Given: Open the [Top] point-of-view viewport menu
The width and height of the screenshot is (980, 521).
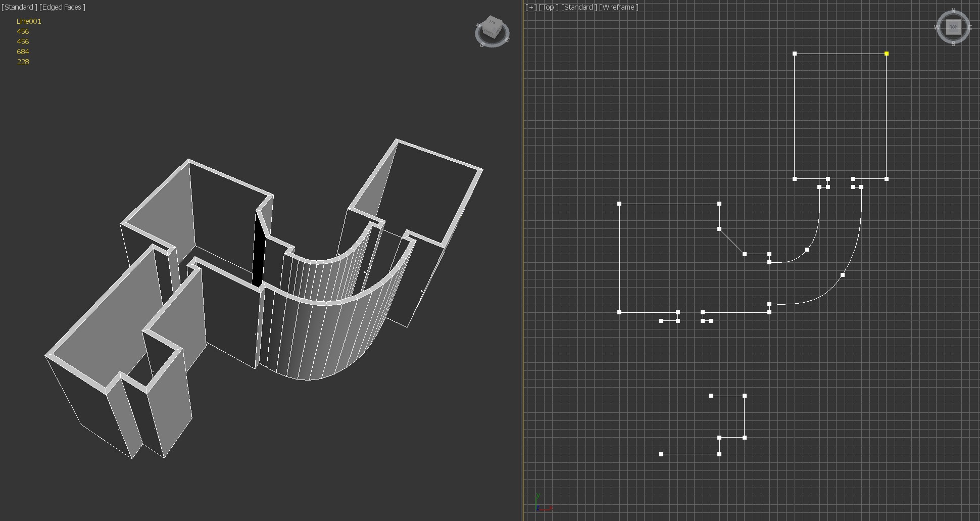Looking at the screenshot, I should pos(549,7).
